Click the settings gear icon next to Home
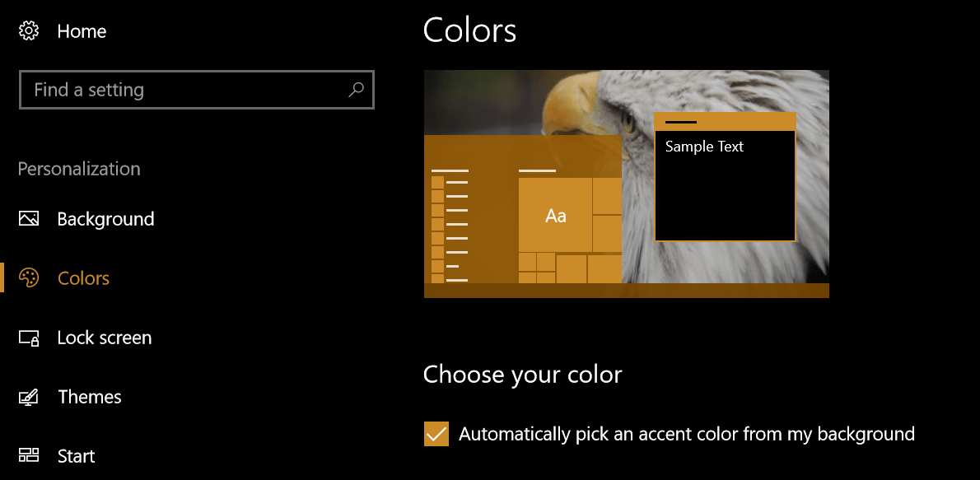 (x=29, y=30)
